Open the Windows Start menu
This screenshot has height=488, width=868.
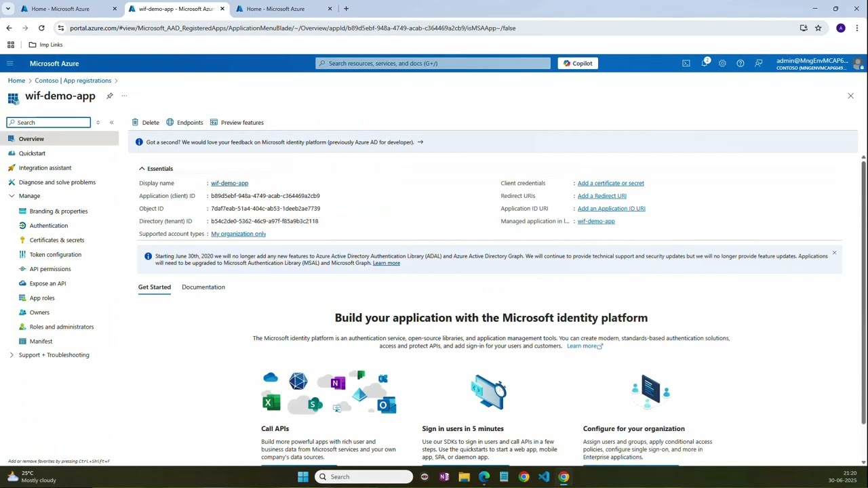click(303, 476)
